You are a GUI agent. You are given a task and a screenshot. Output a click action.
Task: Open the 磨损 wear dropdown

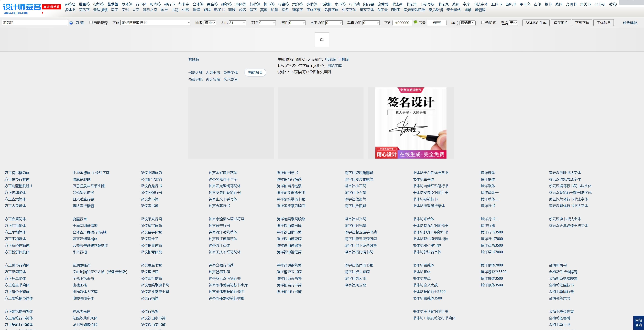coord(513,23)
